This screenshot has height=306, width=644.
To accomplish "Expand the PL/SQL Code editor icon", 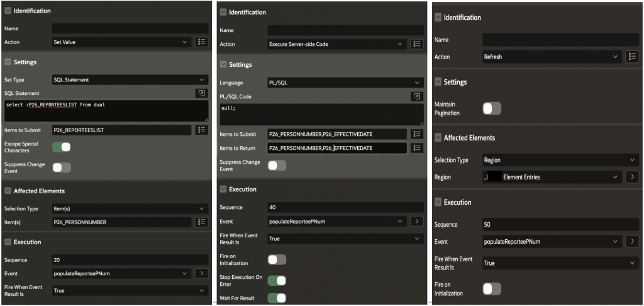I will point(416,96).
